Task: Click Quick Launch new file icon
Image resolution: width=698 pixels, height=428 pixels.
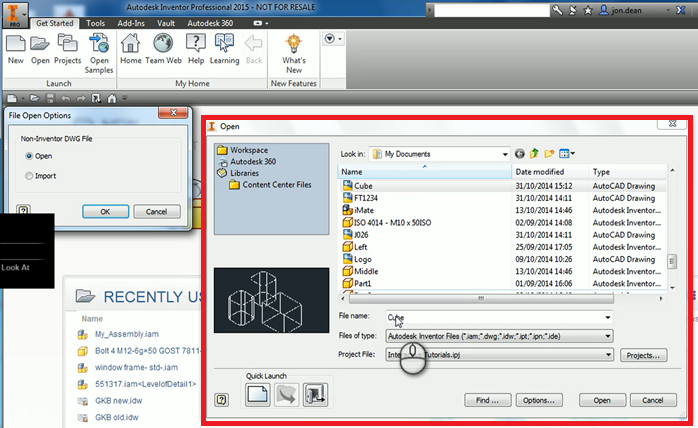Action: pos(257,395)
